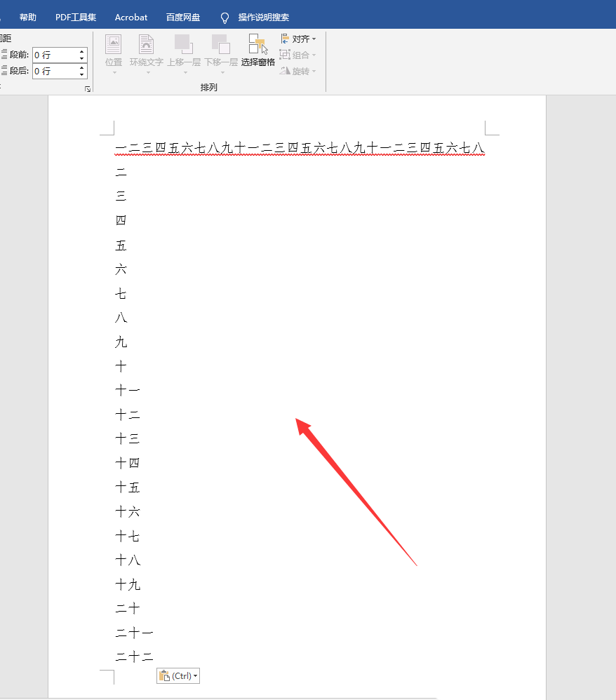Viewport: 616px width, 700px height.
Task: Click the first long line of numerals
Action: pos(300,148)
